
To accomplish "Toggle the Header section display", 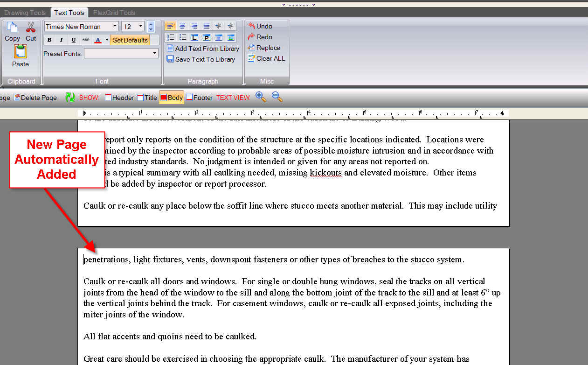I will pyautogui.click(x=119, y=98).
